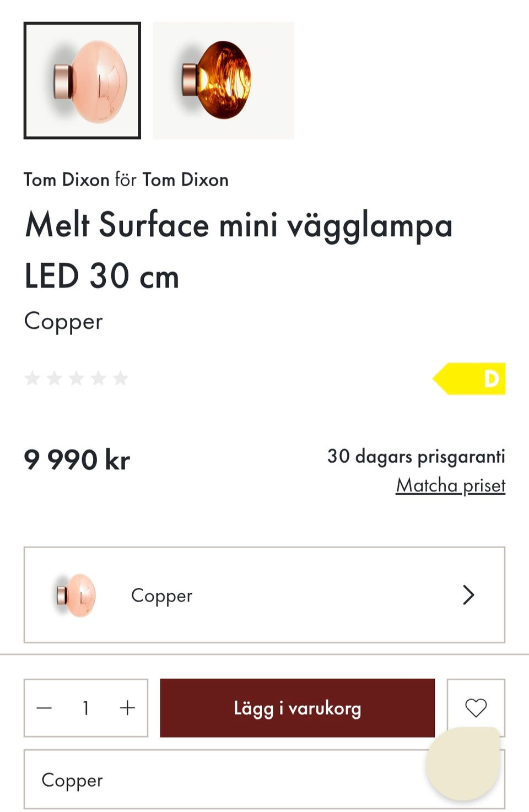This screenshot has width=529, height=812.
Task: Click the small copper lamp variant image
Action: tap(77, 595)
